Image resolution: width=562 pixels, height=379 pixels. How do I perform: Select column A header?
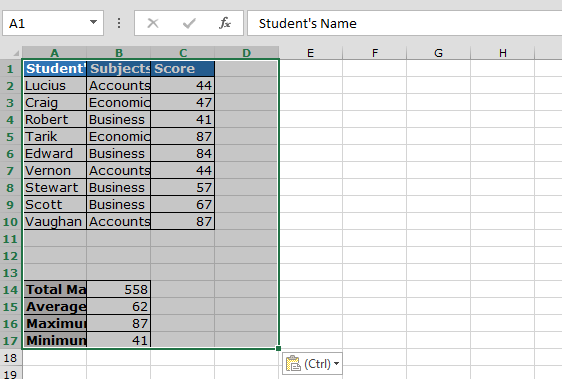tap(54, 53)
